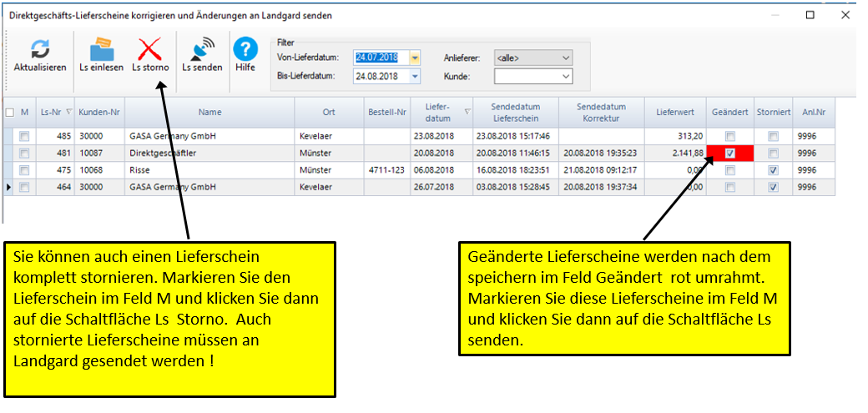Click the Ls senden satellite icon
This screenshot has height=413, width=868.
point(202,49)
